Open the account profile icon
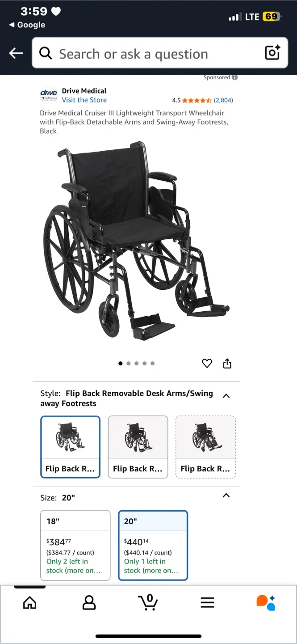The height and width of the screenshot is (644, 297). [x=89, y=602]
